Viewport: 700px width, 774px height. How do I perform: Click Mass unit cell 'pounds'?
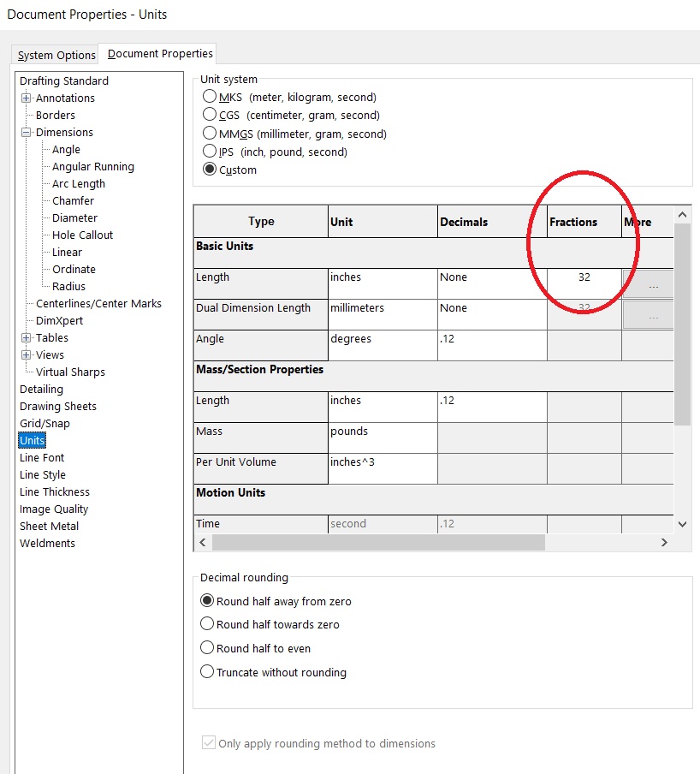click(383, 438)
